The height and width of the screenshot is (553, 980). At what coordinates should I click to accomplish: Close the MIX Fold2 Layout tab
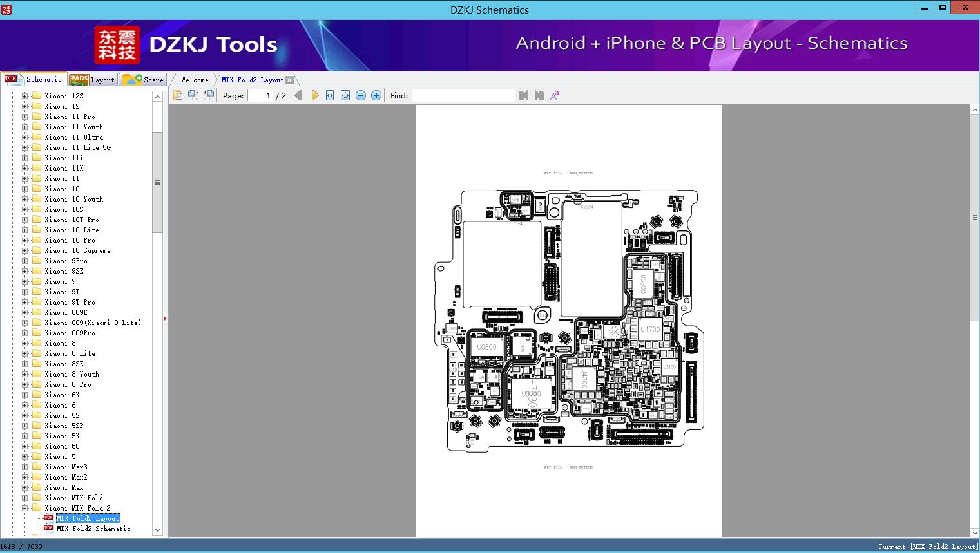289,80
